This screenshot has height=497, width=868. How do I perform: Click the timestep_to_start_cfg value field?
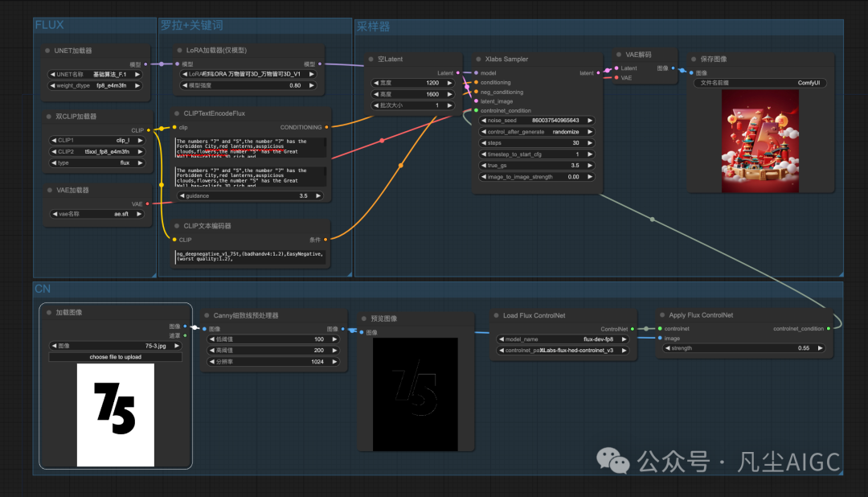coord(536,154)
